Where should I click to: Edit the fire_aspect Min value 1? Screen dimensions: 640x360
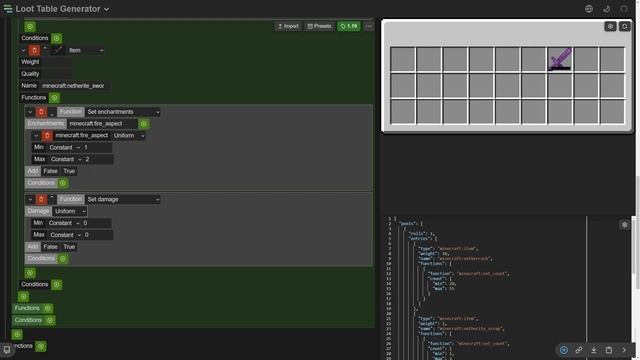click(x=98, y=147)
